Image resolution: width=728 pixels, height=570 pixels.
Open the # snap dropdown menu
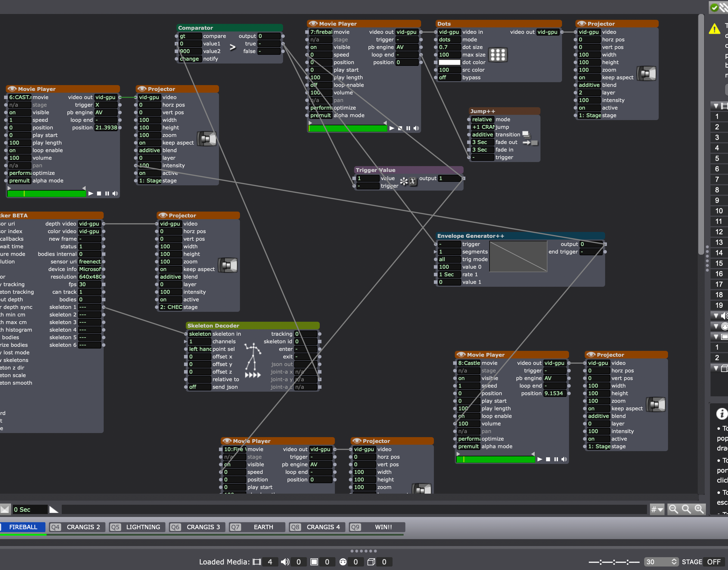point(657,509)
